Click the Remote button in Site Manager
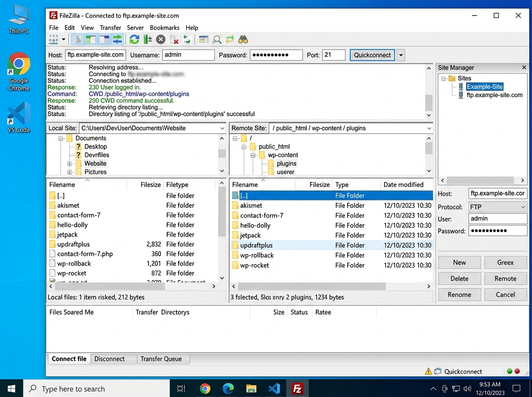The width and height of the screenshot is (532, 397). 505,279
